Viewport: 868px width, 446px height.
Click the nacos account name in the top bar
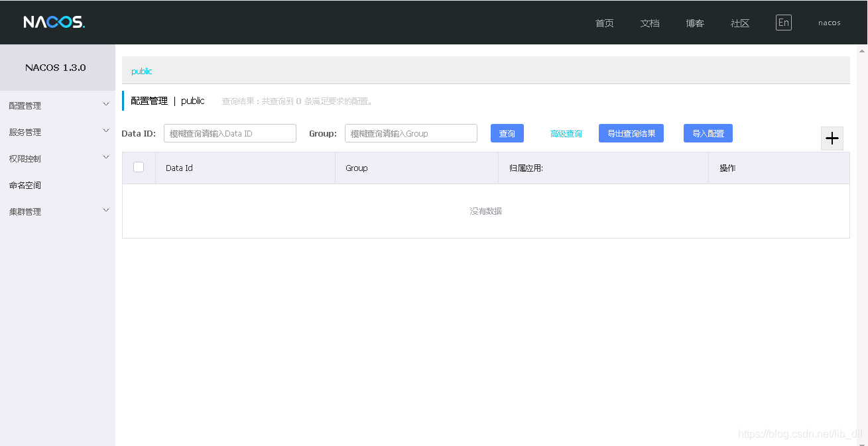tap(828, 22)
